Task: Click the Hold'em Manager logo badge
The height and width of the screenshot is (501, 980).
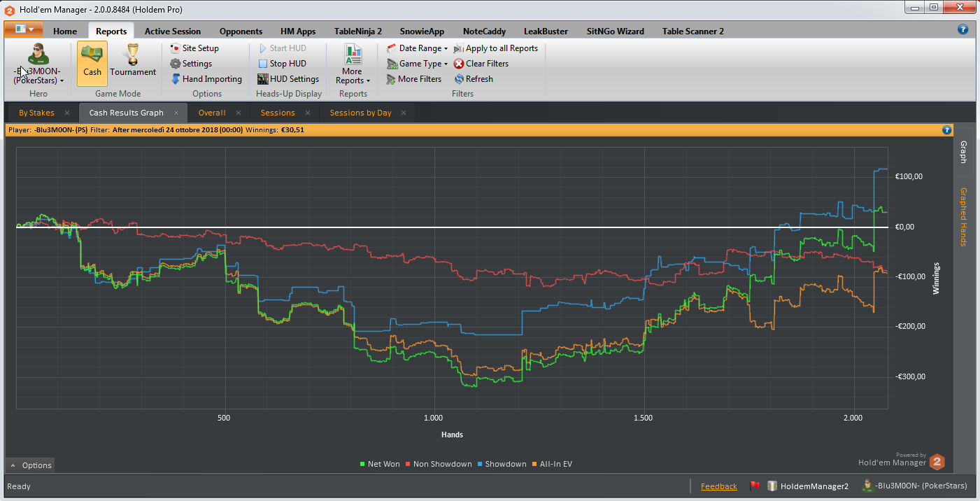Action: pyautogui.click(x=937, y=462)
